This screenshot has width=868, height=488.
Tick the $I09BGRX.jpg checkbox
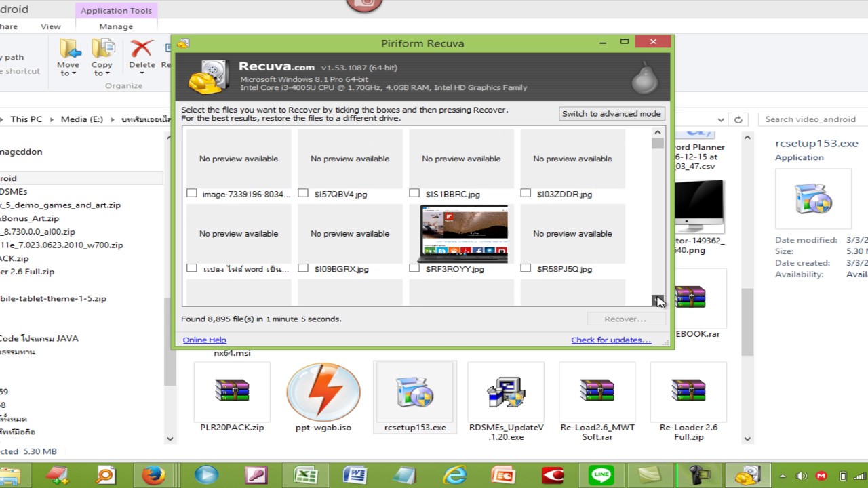point(303,268)
